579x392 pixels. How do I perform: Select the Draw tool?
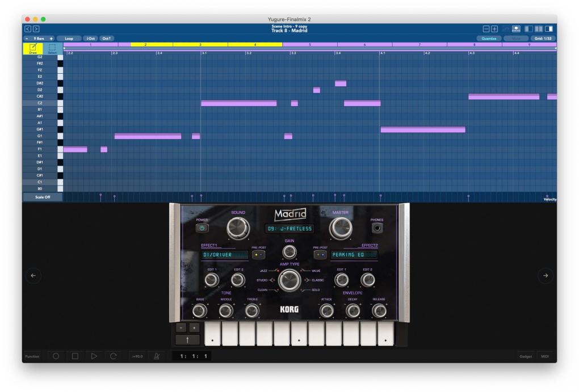pos(33,48)
